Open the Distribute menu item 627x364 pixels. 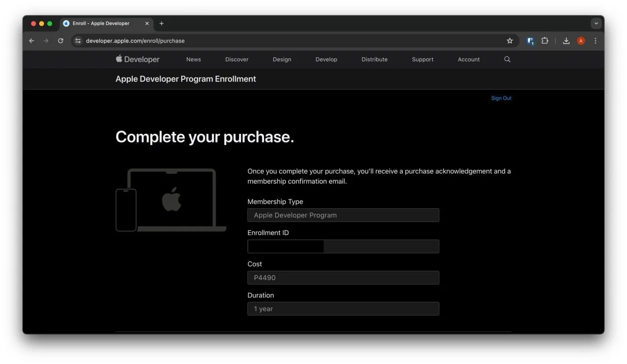click(x=375, y=59)
